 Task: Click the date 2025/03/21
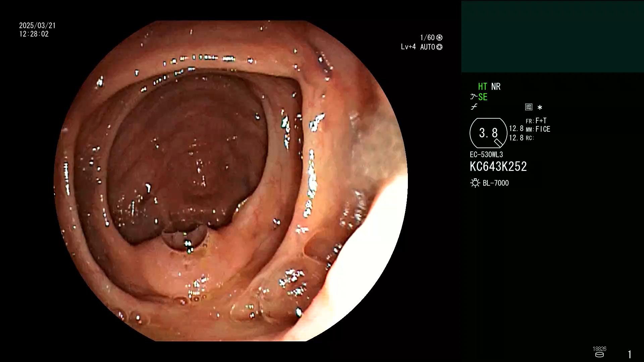[38, 25]
